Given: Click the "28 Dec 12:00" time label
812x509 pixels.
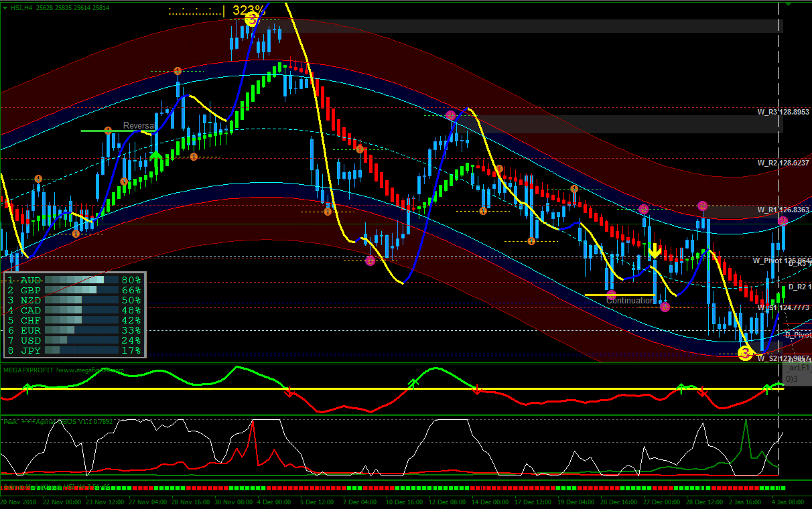Looking at the screenshot, I should [x=704, y=502].
